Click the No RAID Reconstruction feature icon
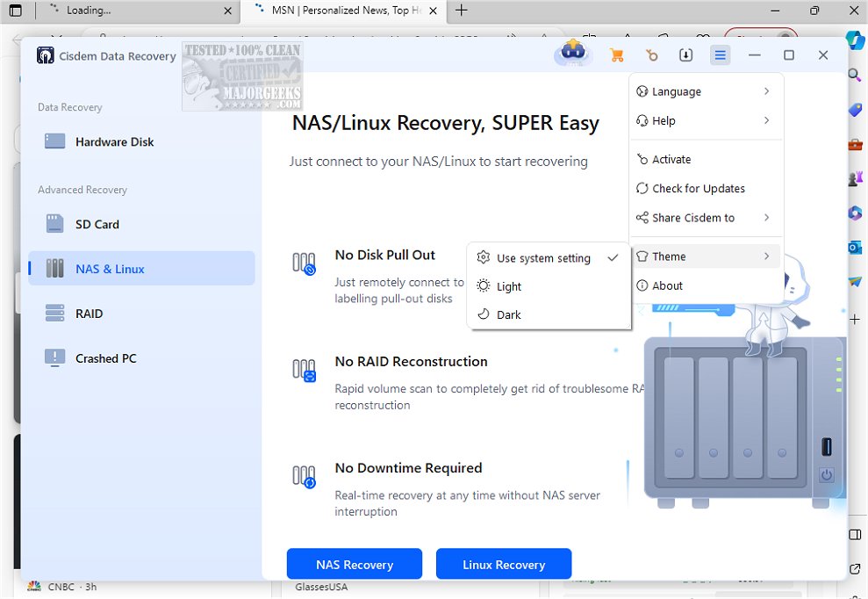This screenshot has height=599, width=868. (x=304, y=370)
